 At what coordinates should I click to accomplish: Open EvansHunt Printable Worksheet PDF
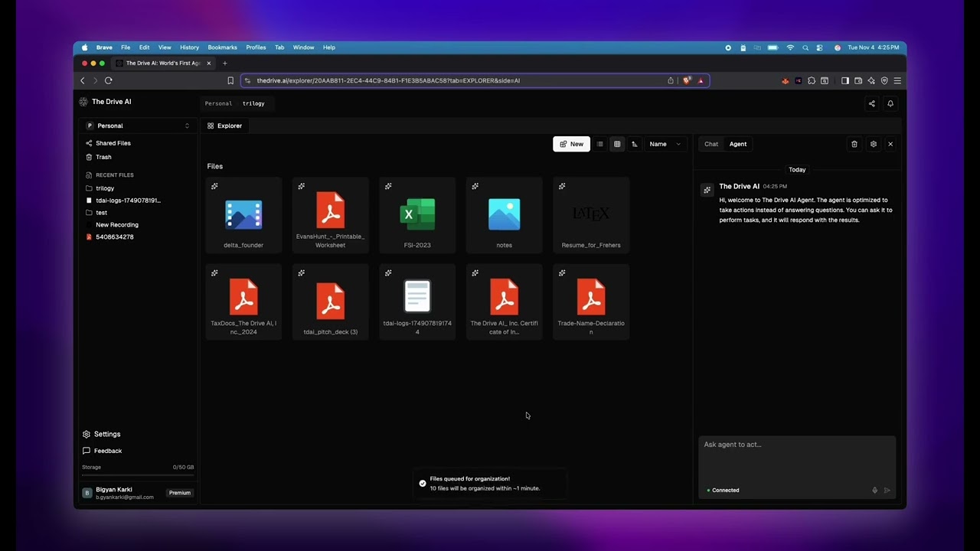tap(330, 216)
